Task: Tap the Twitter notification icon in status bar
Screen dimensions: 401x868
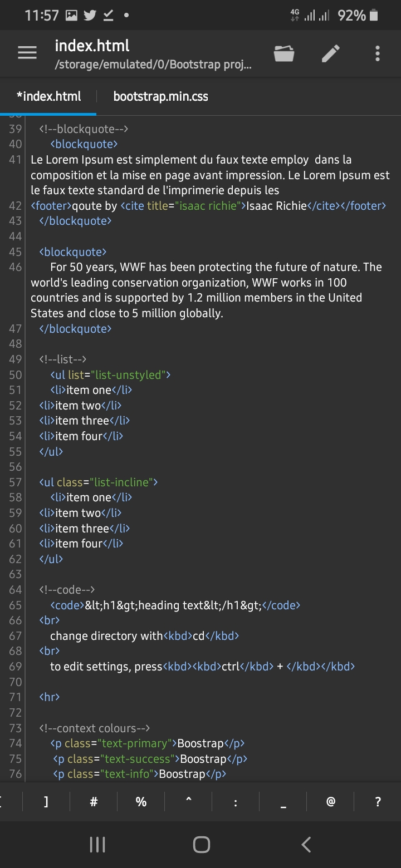Action: 90,16
